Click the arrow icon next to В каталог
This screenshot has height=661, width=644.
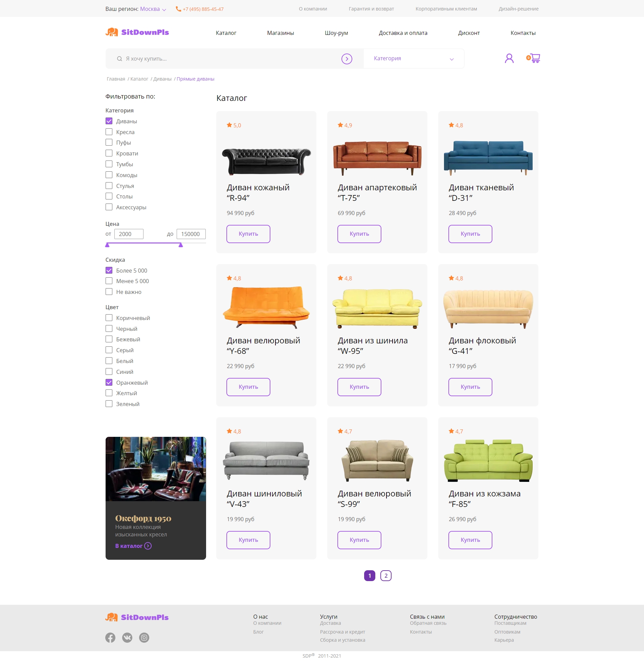pos(148,546)
